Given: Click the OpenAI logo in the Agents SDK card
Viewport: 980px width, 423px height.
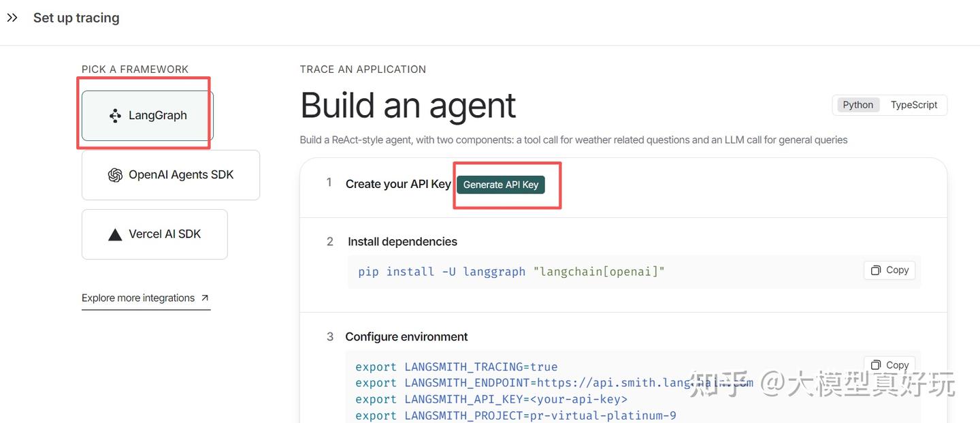Looking at the screenshot, I should (114, 174).
